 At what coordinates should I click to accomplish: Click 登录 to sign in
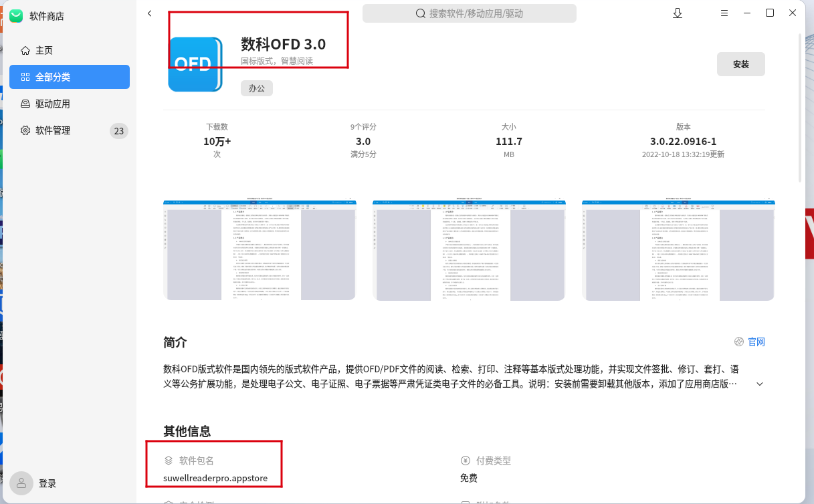[47, 483]
